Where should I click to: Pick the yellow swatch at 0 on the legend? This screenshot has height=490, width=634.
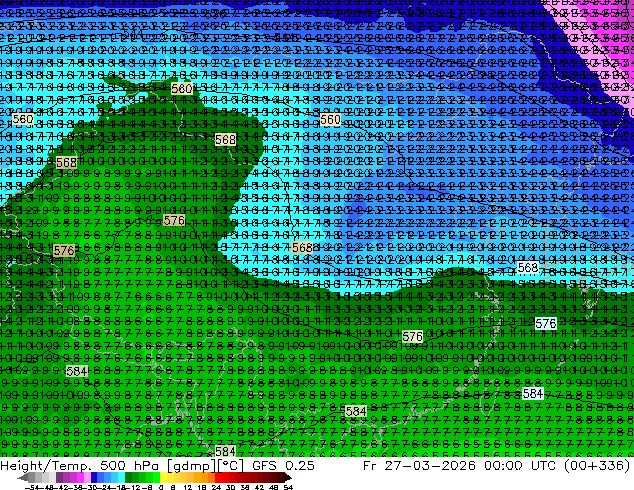[164, 477]
